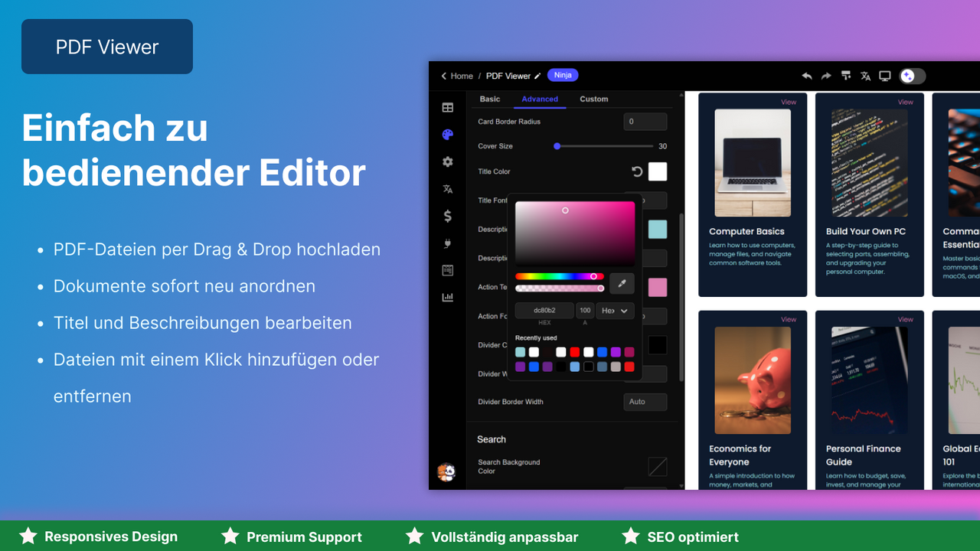Image resolution: width=980 pixels, height=551 pixels.
Task: Click the Ninja plan badge
Action: click(x=563, y=75)
